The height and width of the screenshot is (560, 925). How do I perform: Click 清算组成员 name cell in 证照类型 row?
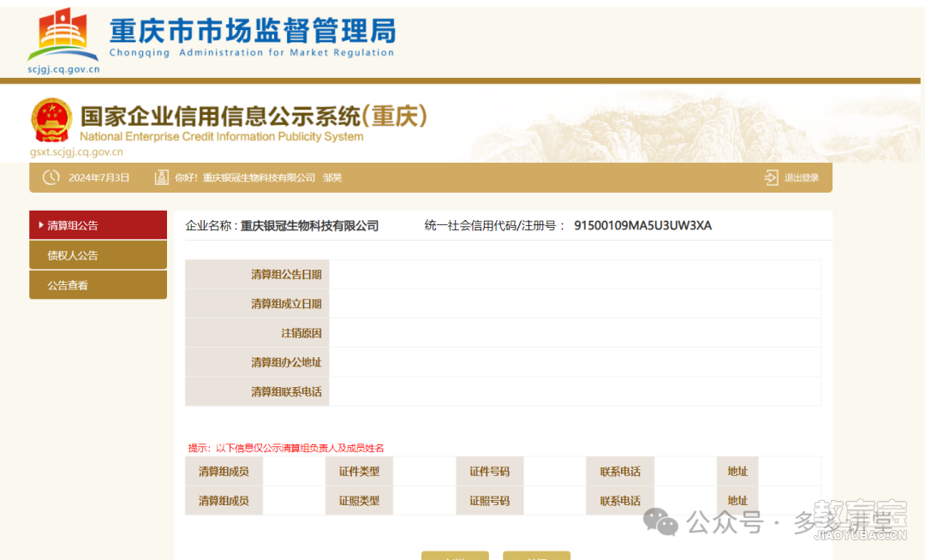click(294, 500)
